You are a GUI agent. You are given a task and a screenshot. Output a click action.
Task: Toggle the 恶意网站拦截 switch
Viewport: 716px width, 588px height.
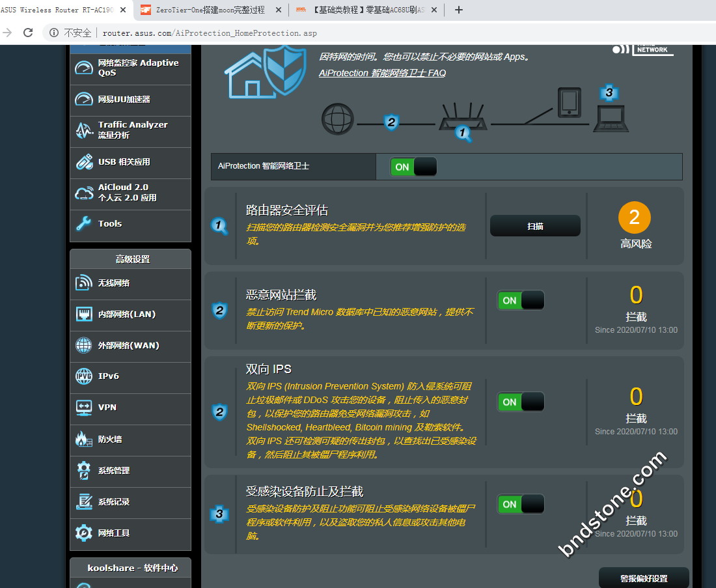[521, 301]
